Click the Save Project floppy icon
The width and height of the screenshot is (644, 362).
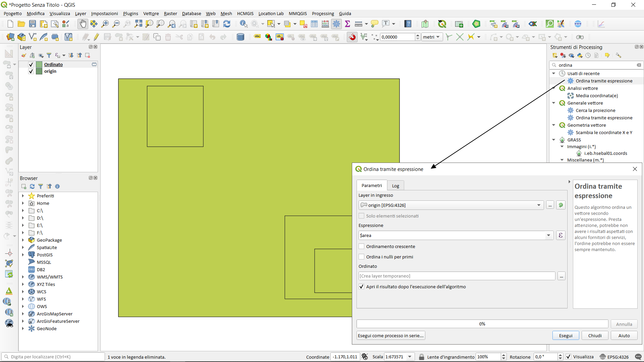point(33,24)
